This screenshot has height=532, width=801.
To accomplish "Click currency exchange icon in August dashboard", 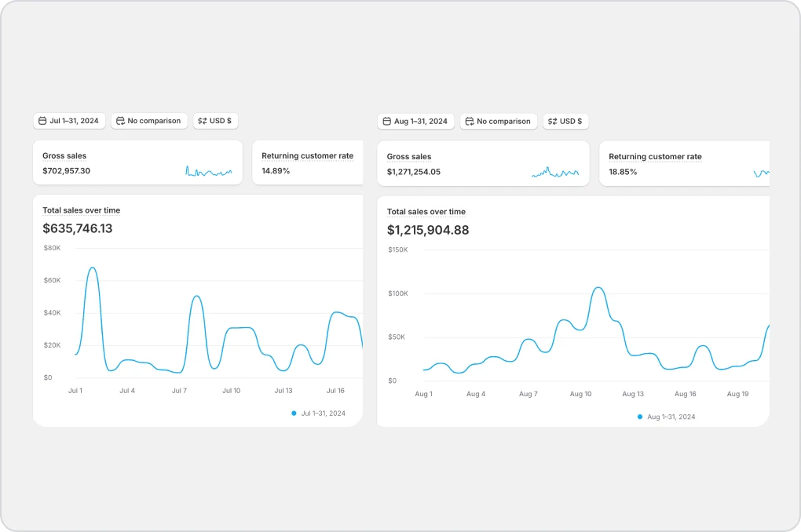I will [x=552, y=122].
